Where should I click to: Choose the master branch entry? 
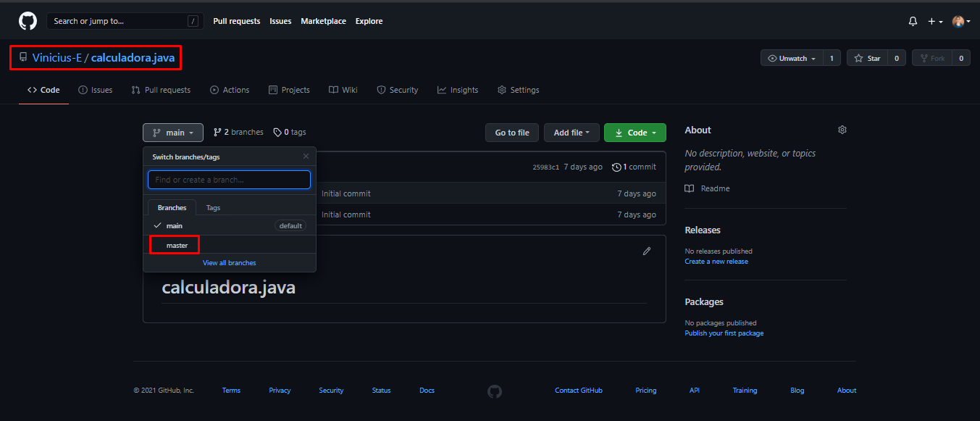(x=229, y=245)
